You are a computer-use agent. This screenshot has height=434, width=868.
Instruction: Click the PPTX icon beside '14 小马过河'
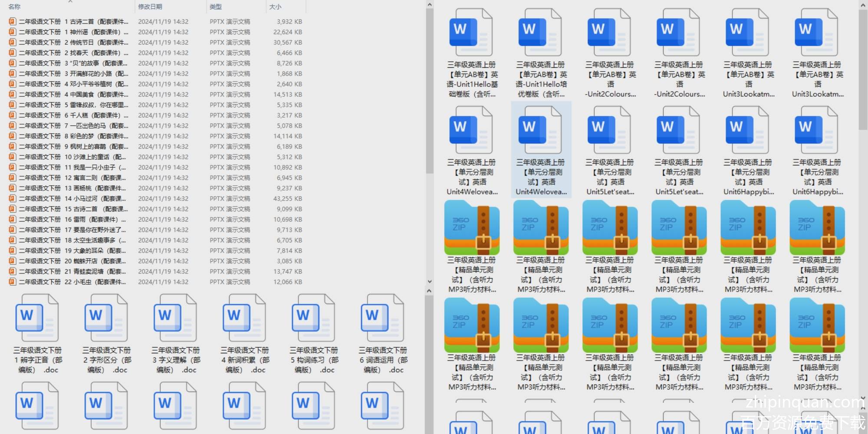13,198
